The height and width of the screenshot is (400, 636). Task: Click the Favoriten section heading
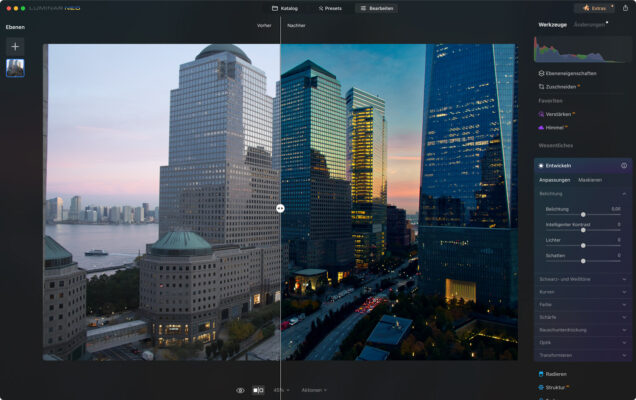[550, 101]
